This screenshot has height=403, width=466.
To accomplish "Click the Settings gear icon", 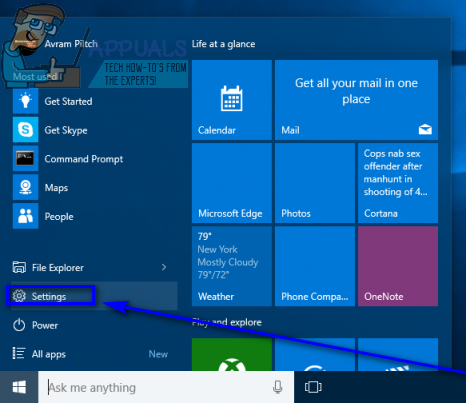I will pyautogui.click(x=19, y=296).
